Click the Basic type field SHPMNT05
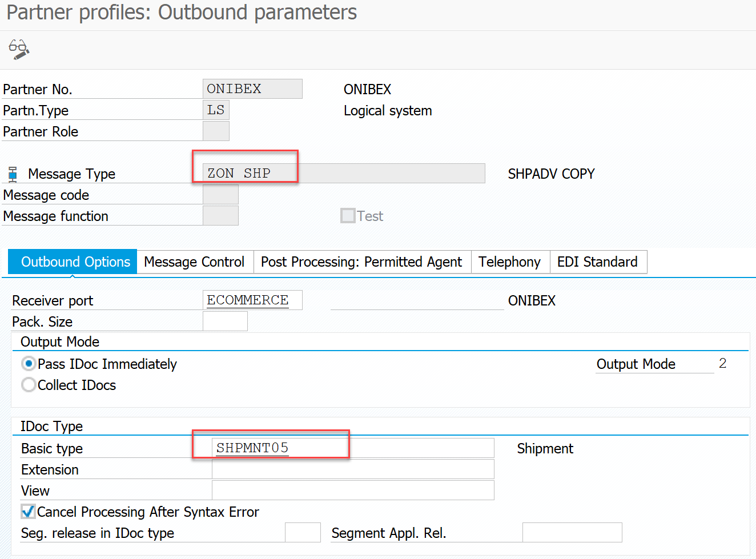The width and height of the screenshot is (756, 559). pyautogui.click(x=352, y=448)
